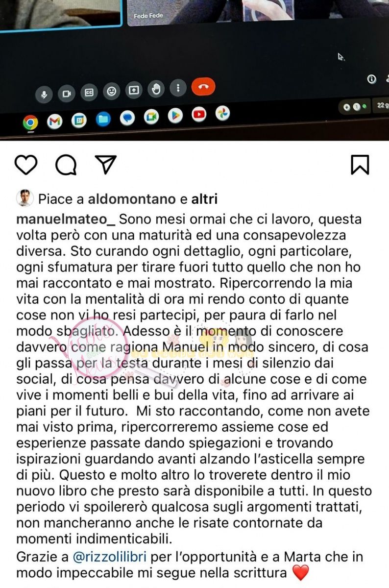This screenshot has width=389, height=588.
Task: Toggle the camera in the call
Action: (66, 93)
